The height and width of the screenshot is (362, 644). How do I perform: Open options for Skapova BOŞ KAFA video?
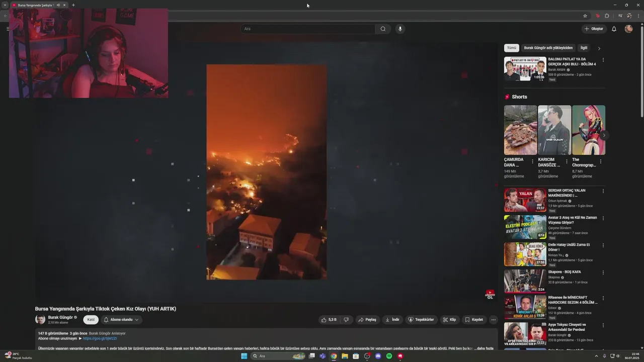603,273
